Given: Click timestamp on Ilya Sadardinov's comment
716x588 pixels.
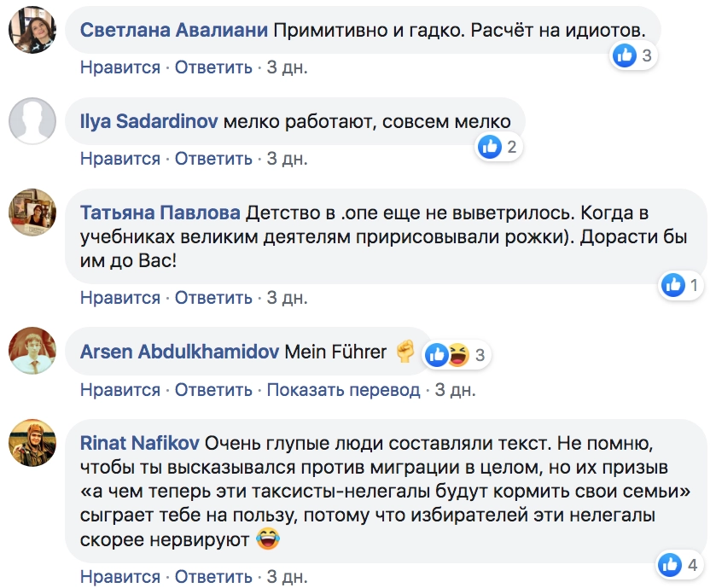Looking at the screenshot, I should [x=287, y=159].
